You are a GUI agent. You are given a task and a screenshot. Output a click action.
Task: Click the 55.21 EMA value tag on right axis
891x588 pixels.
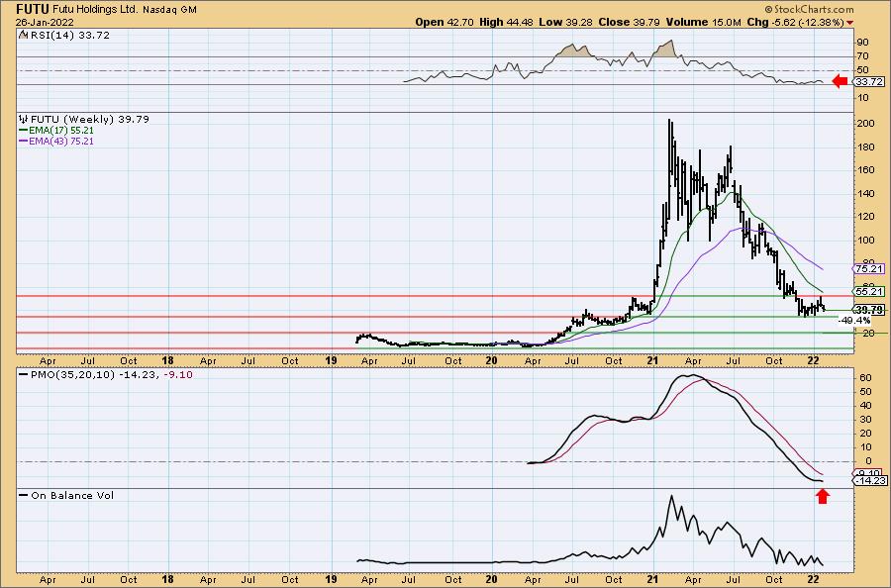pos(870,291)
